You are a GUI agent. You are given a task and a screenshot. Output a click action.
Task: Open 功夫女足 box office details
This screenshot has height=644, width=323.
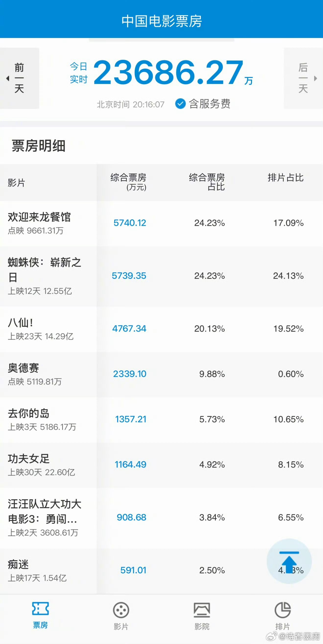point(162,465)
